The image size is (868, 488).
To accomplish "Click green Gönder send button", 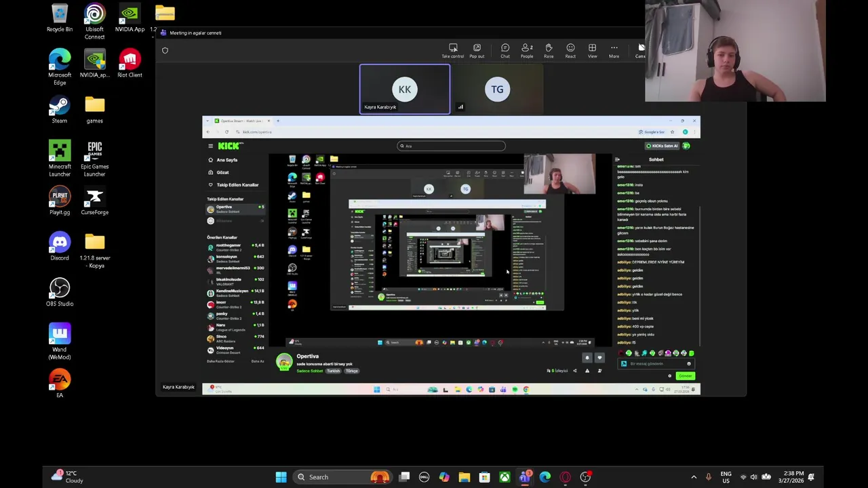I will click(685, 376).
